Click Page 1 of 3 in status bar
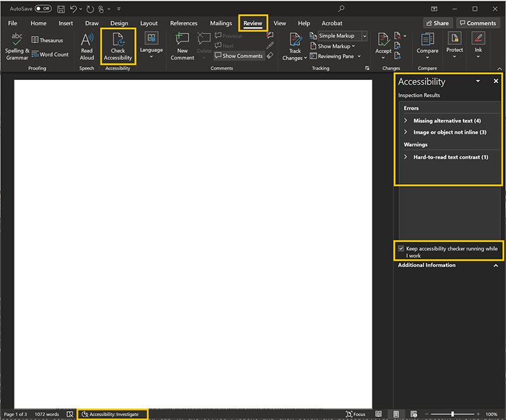 click(x=15, y=414)
